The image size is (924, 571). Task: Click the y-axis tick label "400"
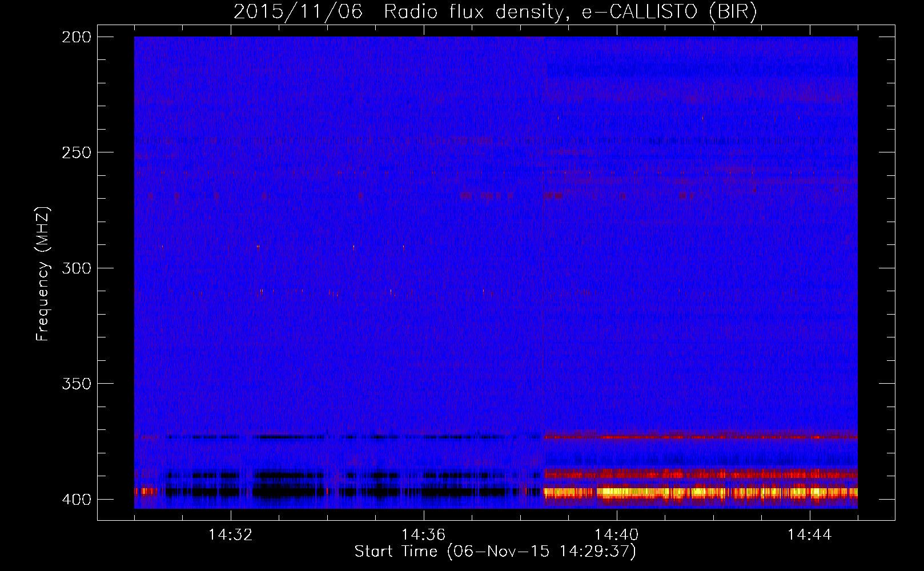(77, 499)
